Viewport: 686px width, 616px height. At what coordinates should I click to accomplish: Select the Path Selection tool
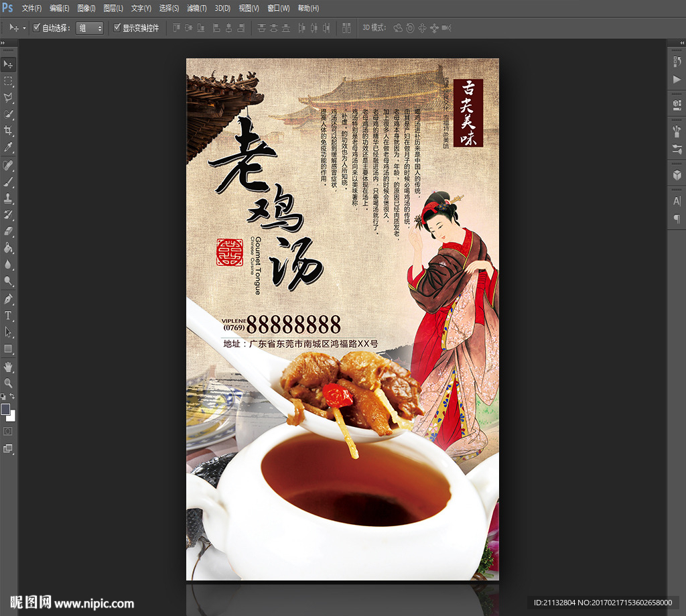click(8, 332)
